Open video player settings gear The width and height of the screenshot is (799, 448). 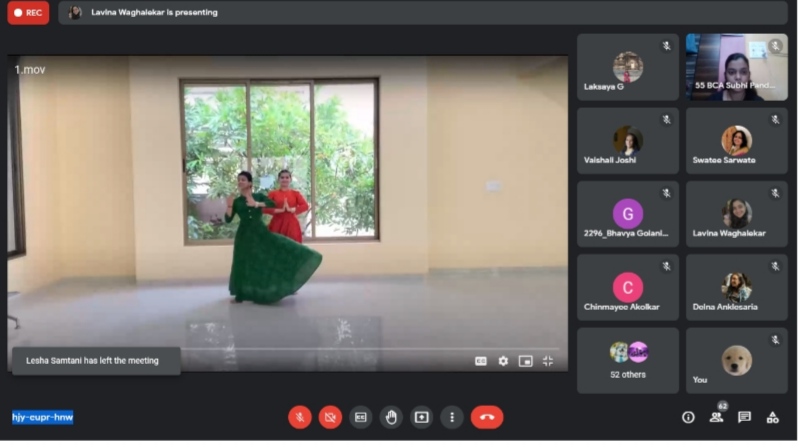pyautogui.click(x=503, y=361)
